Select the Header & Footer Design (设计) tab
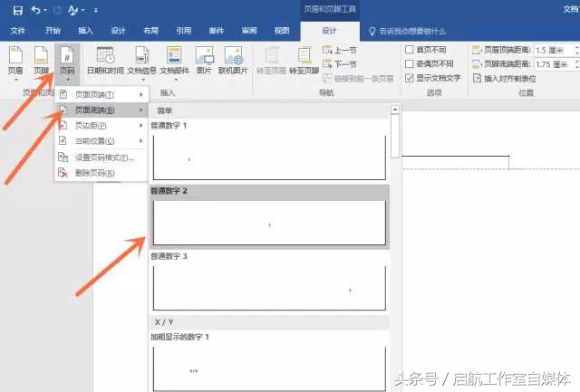 [x=329, y=31]
